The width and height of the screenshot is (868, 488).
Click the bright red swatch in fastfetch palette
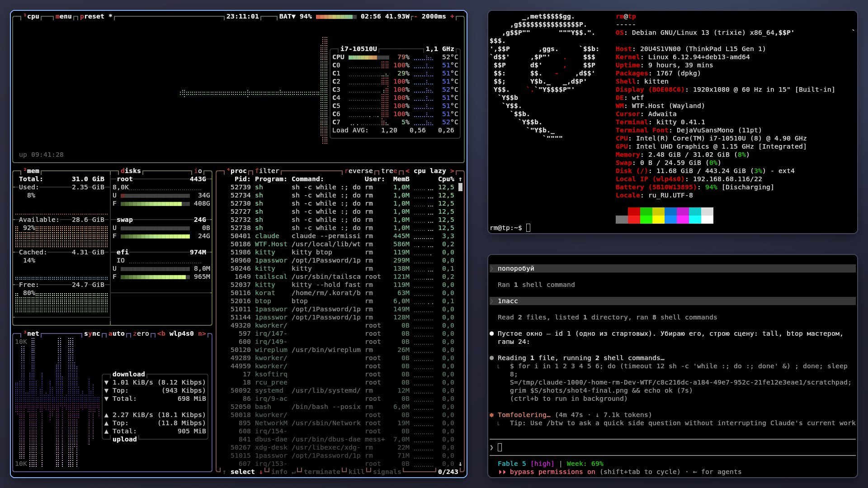pyautogui.click(x=634, y=220)
